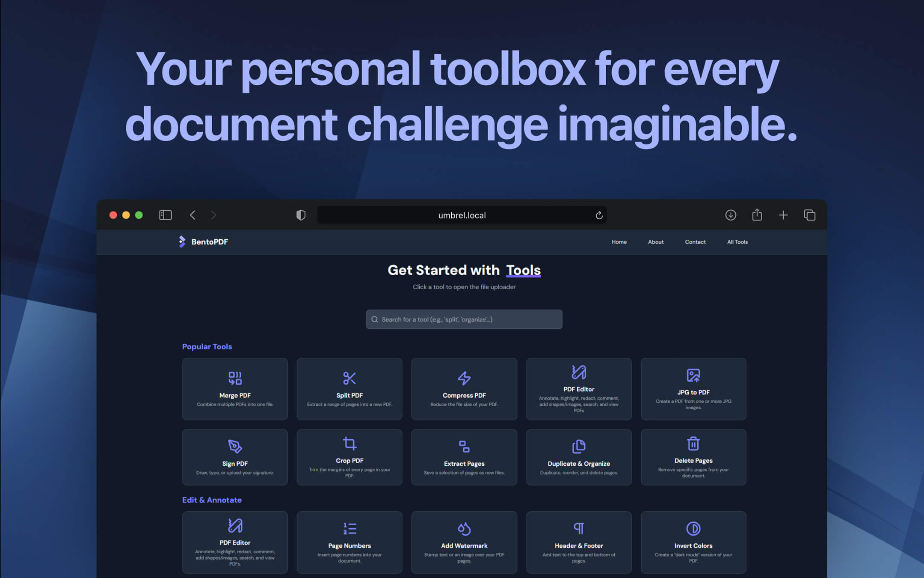Viewport: 924px width, 578px height.
Task: Click the BentoPDF logo
Action: (x=203, y=241)
